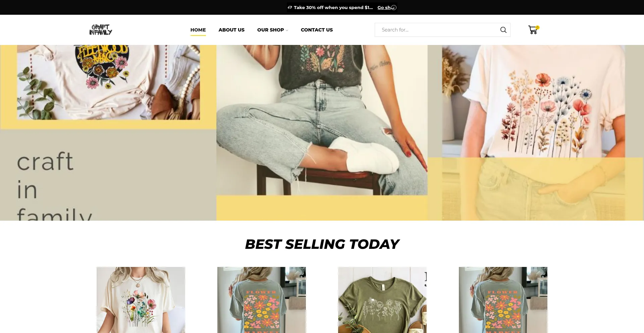Follow the Go shop link in the banner
The image size is (644, 333).
384,7
